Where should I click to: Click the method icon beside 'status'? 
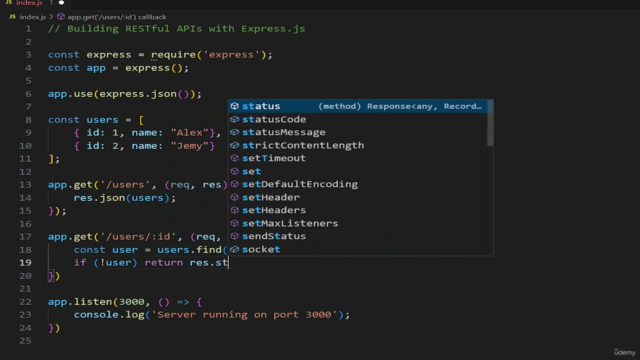click(x=234, y=106)
